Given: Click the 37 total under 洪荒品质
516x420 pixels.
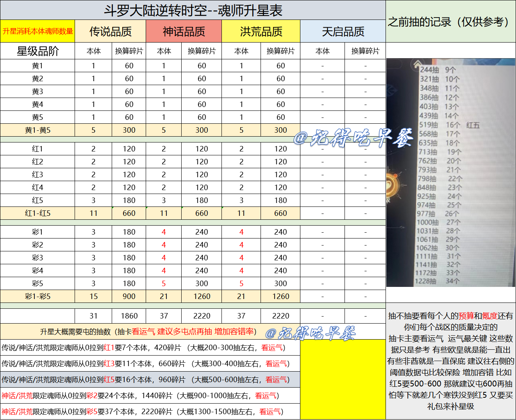Looking at the screenshot, I should click(241, 316).
